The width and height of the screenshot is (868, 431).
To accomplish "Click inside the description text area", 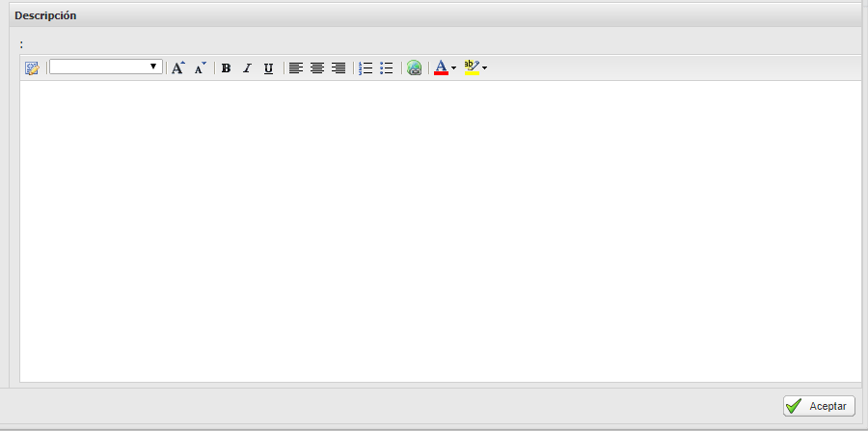I will (440, 231).
